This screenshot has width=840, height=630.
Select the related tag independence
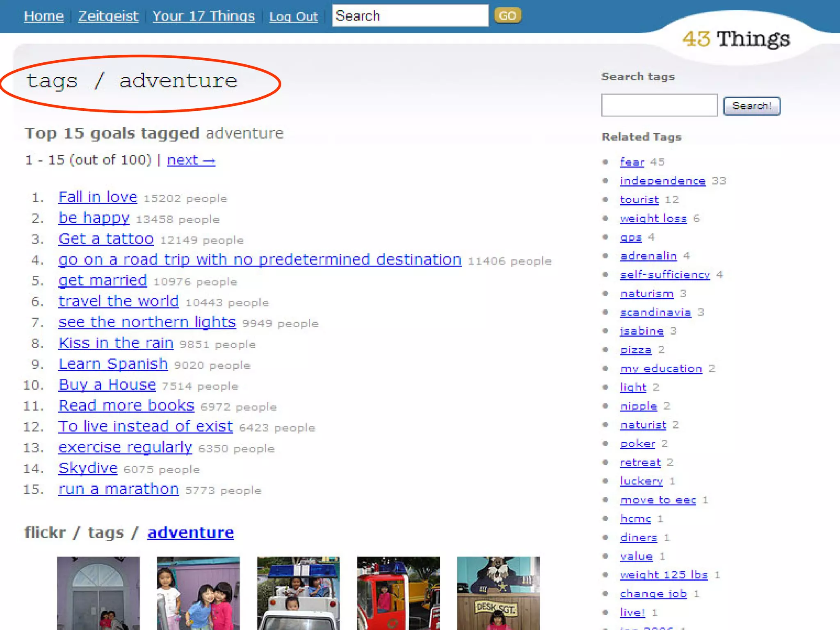[662, 181]
